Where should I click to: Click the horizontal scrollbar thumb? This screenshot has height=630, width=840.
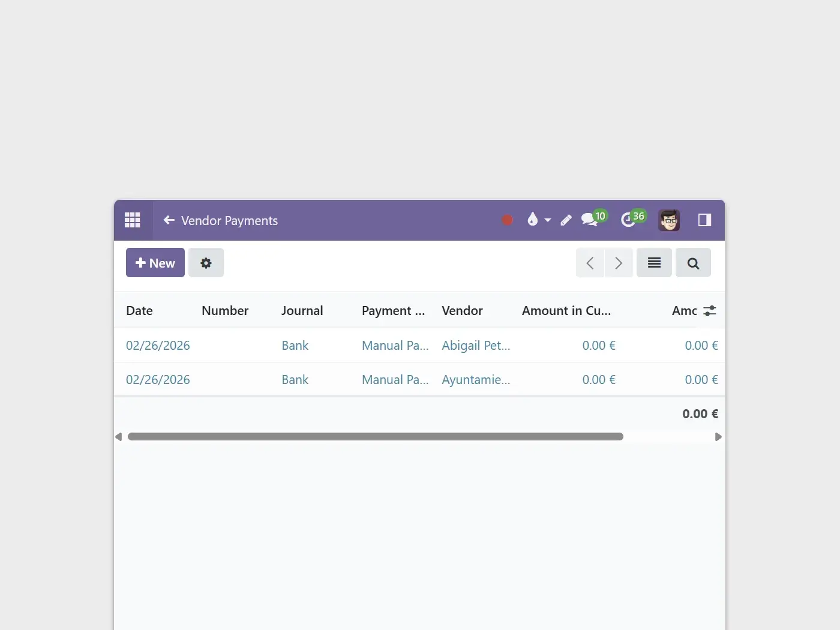click(375, 437)
